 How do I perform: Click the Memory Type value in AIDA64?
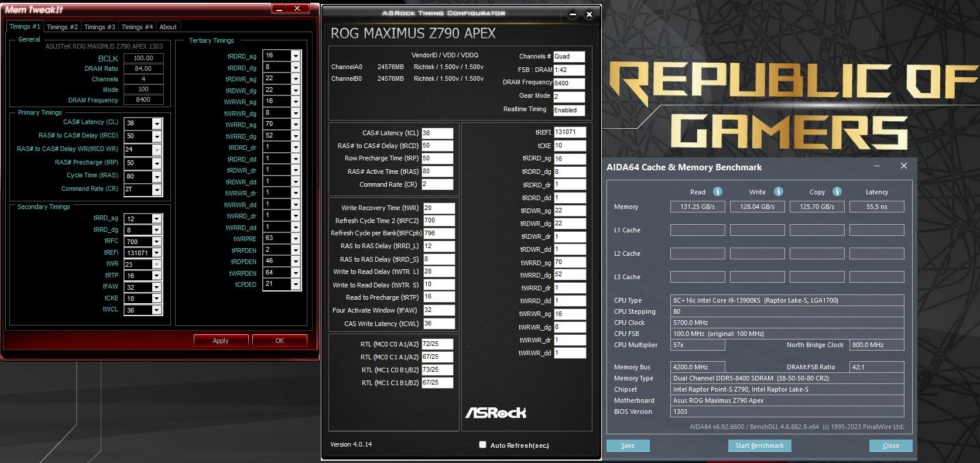click(x=787, y=378)
